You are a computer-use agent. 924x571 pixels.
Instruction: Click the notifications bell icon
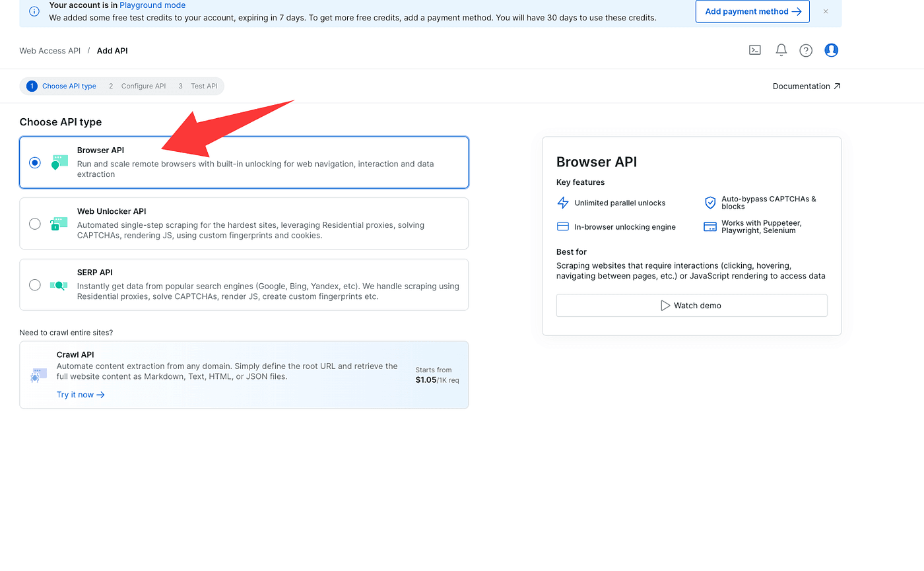coord(781,50)
